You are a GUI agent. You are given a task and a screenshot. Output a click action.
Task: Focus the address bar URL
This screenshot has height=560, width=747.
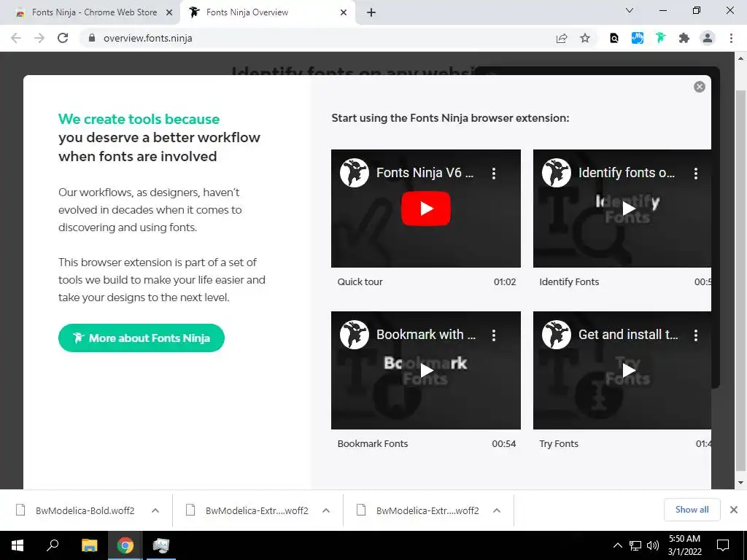point(147,38)
